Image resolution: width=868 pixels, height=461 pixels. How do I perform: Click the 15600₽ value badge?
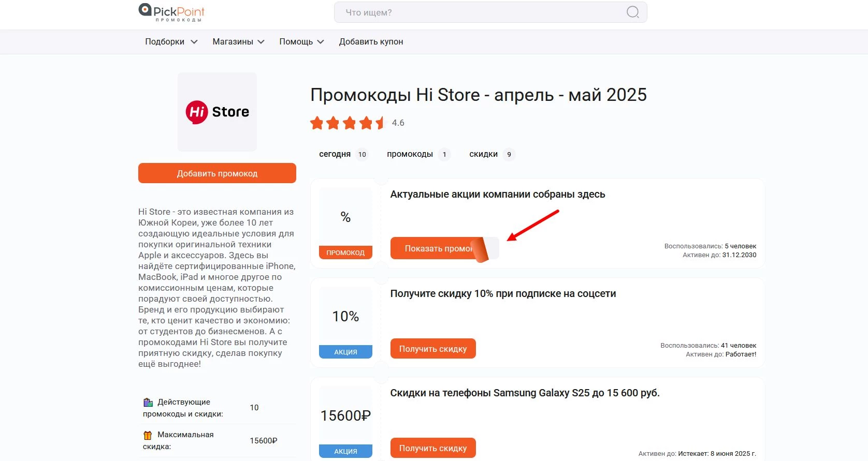(x=345, y=415)
